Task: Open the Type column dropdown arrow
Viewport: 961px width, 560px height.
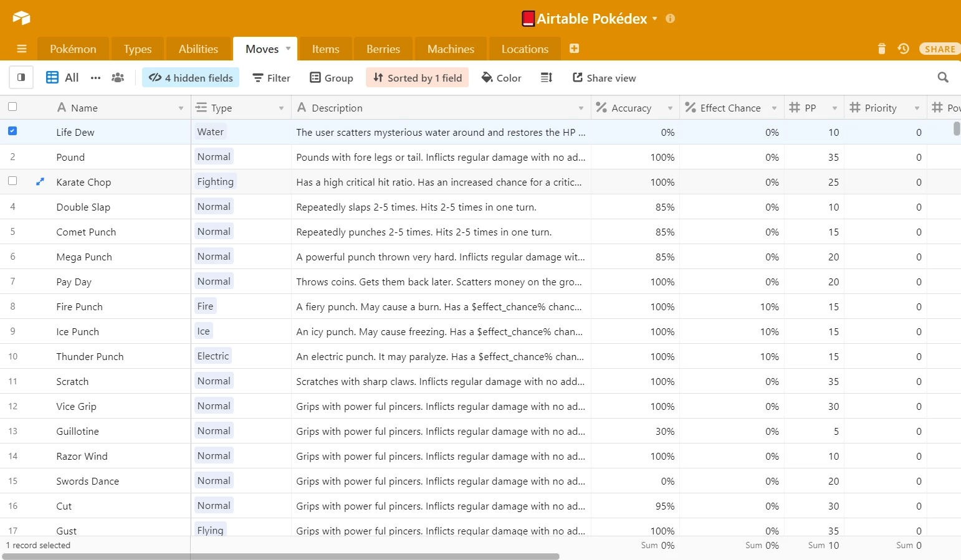Action: point(282,108)
